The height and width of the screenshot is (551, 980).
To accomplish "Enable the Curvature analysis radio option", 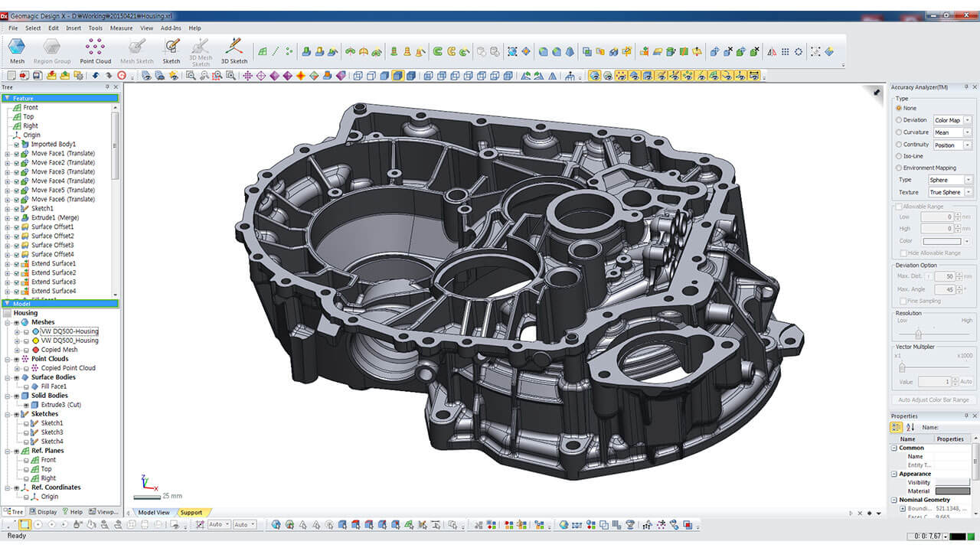I will tap(899, 132).
